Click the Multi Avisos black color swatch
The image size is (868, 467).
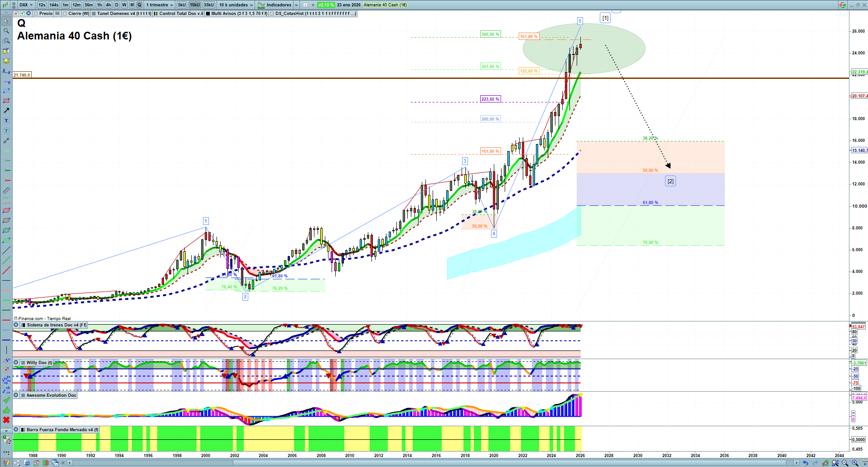point(208,14)
